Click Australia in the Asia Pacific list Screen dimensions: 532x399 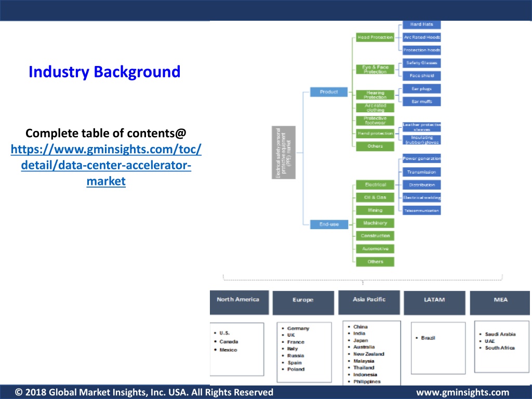coord(364,347)
